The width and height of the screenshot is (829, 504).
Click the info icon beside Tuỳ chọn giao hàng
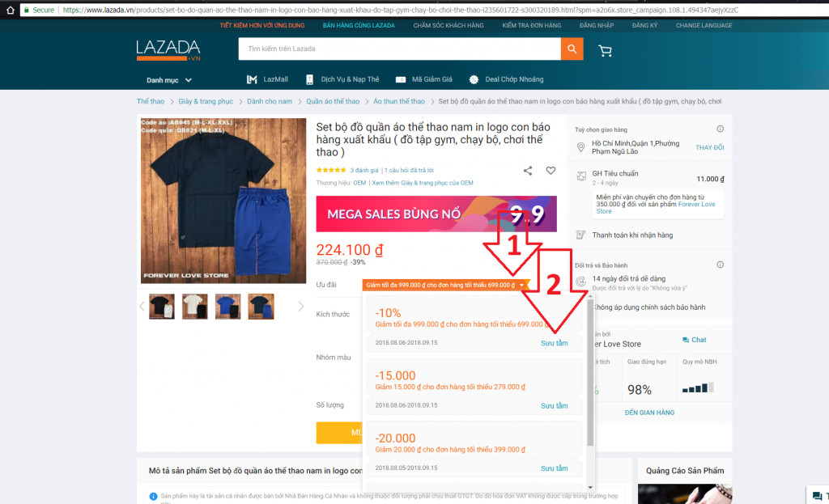719,128
